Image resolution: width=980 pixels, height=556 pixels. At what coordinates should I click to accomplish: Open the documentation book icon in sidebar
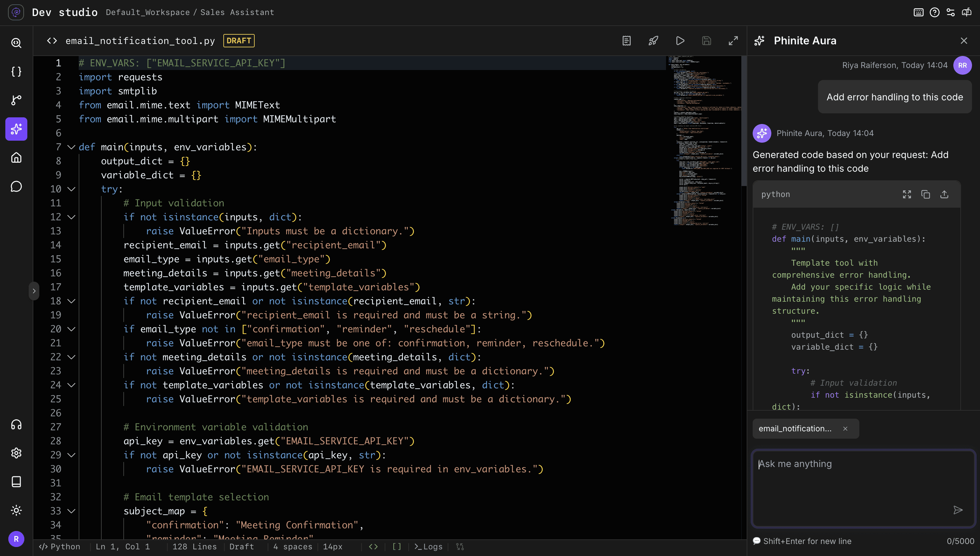16,482
